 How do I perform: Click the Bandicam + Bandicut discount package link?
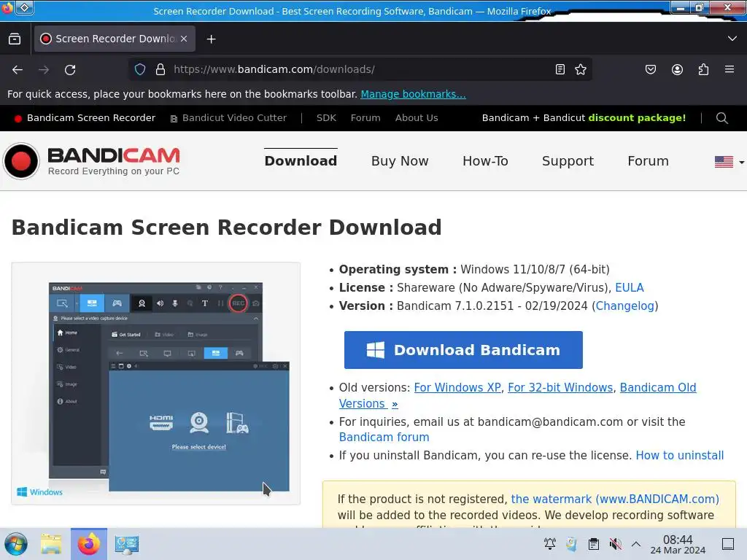584,118
